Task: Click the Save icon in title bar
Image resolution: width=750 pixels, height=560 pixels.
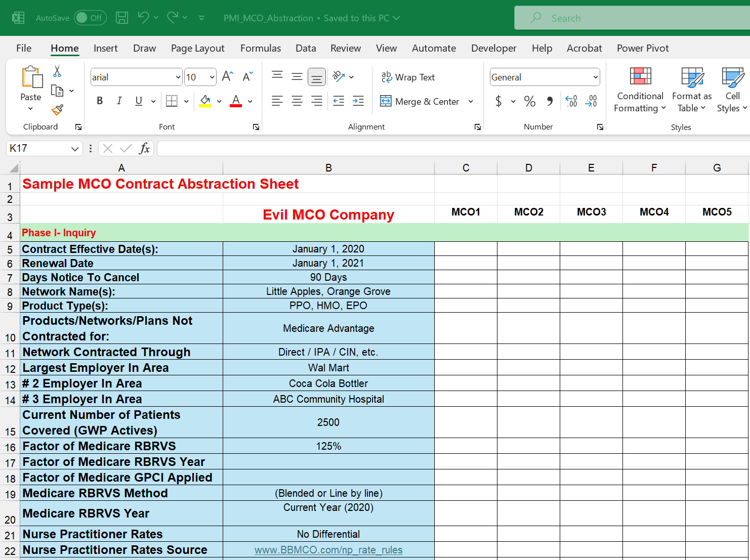Action: tap(122, 18)
